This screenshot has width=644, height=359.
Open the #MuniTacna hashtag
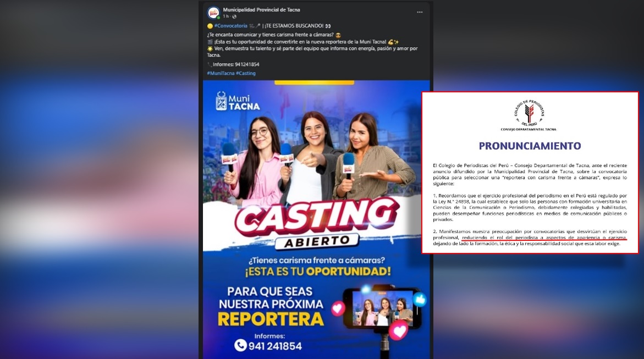221,73
